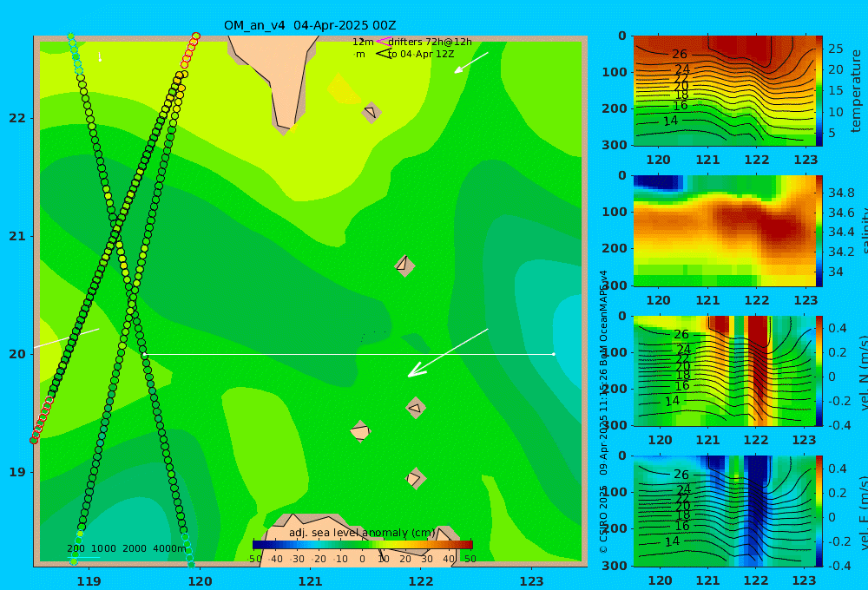Click the white transect line along latitude 20
Image resolution: width=868 pixels, height=590 pixels.
pos(349,354)
